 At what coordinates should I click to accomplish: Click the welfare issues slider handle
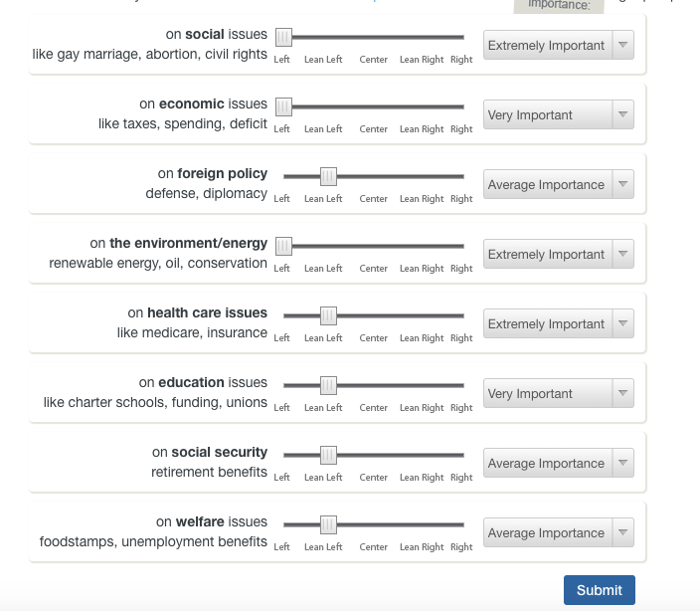328,524
